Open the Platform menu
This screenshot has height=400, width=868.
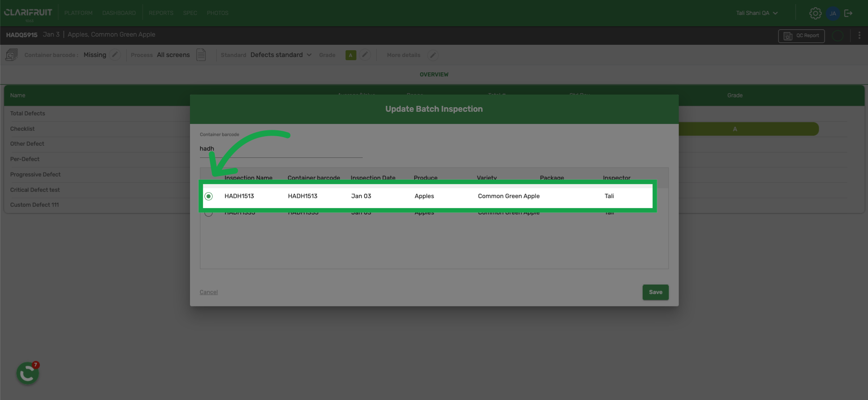pos(78,13)
